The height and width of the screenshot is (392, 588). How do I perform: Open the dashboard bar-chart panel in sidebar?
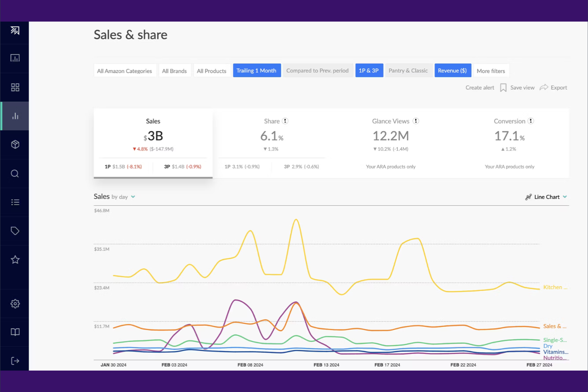pyautogui.click(x=15, y=58)
